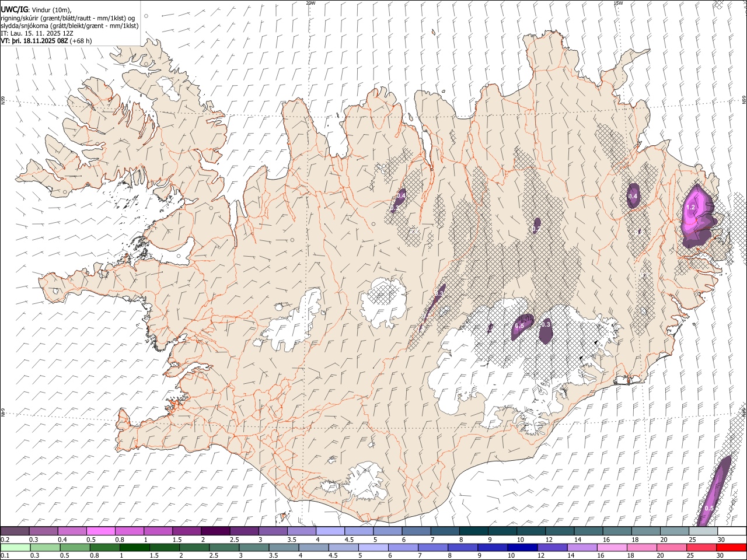Pick the bottom-row light violet swatch at 14

(581, 547)
